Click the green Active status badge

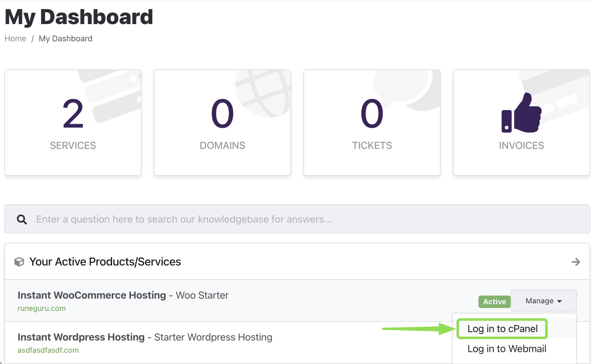pos(494,301)
